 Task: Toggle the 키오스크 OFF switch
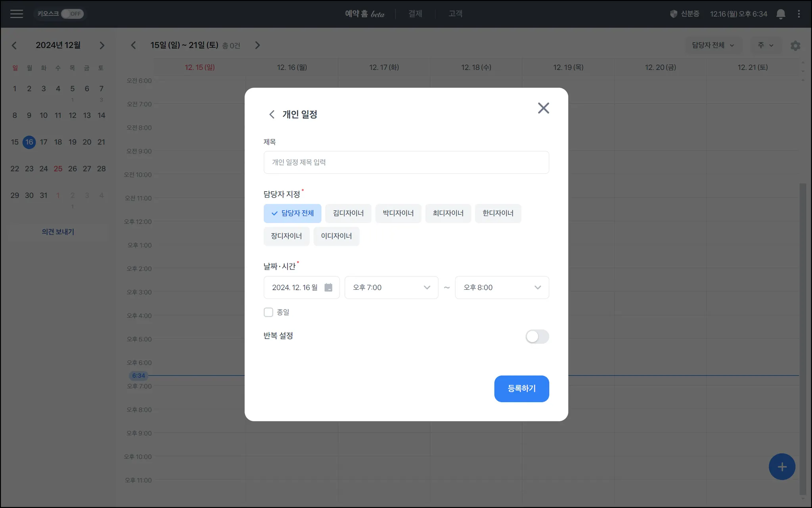(x=72, y=14)
